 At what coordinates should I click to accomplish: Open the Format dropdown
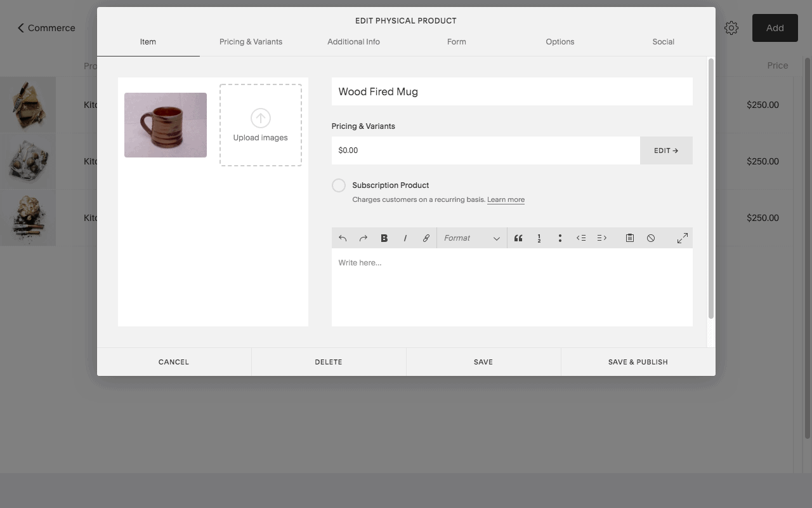point(472,238)
